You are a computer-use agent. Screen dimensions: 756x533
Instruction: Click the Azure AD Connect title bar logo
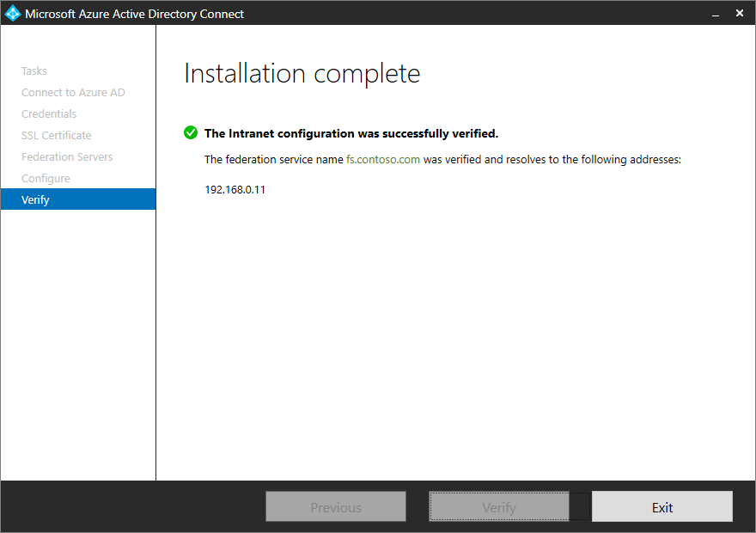[14, 13]
